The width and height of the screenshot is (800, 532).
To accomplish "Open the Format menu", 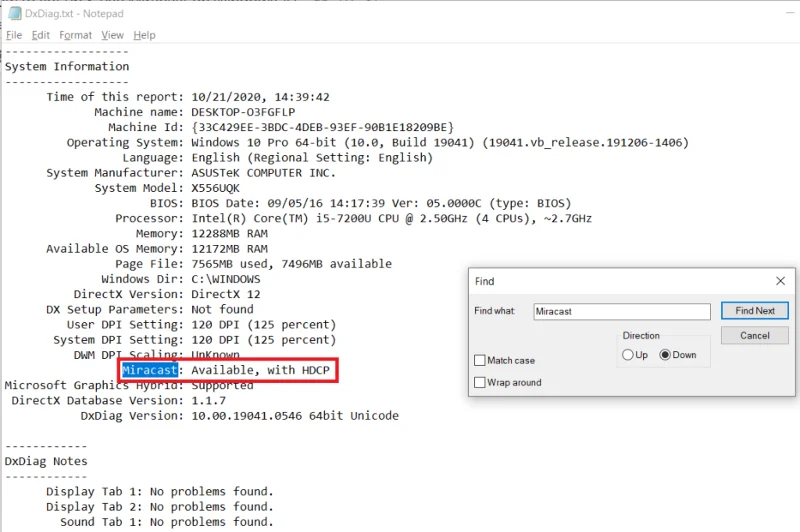I will 76,35.
